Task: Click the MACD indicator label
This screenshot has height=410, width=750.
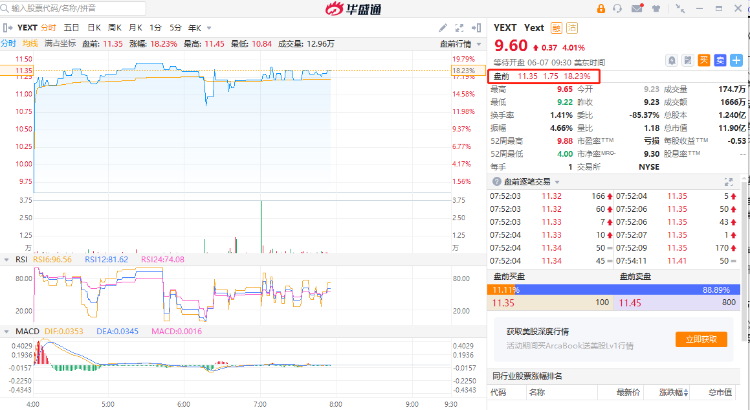Action: coord(27,331)
